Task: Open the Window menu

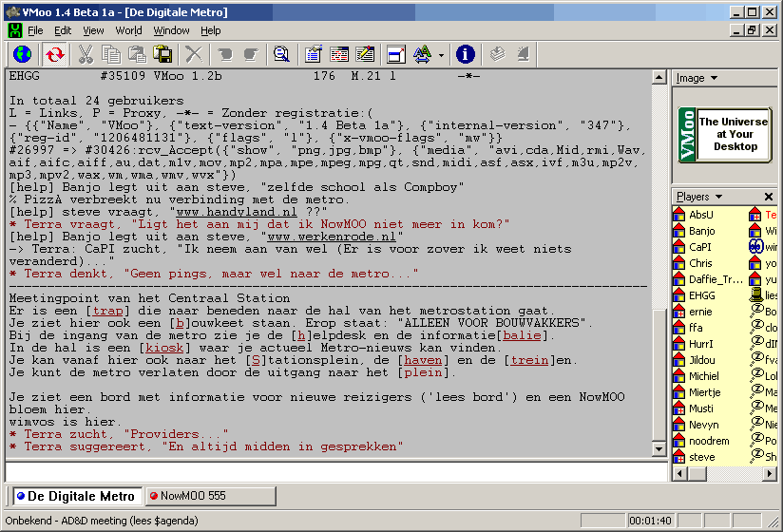Action: (171, 31)
